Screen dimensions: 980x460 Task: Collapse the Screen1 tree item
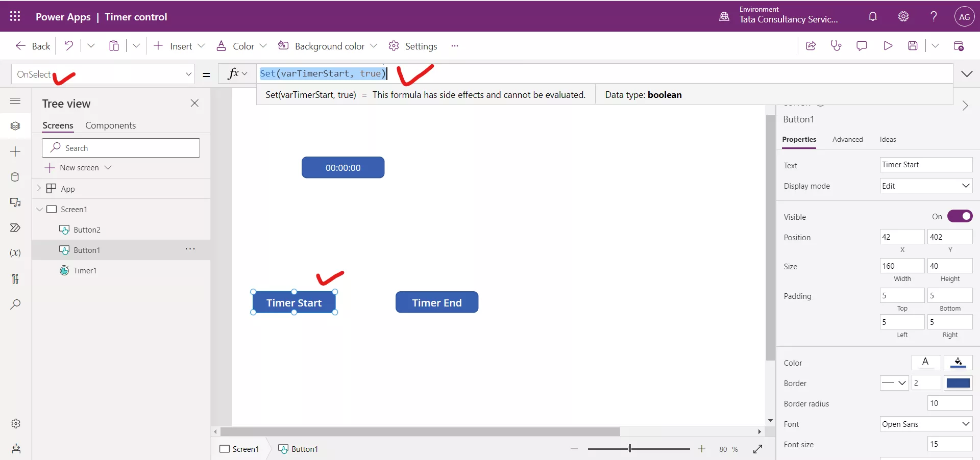click(40, 209)
